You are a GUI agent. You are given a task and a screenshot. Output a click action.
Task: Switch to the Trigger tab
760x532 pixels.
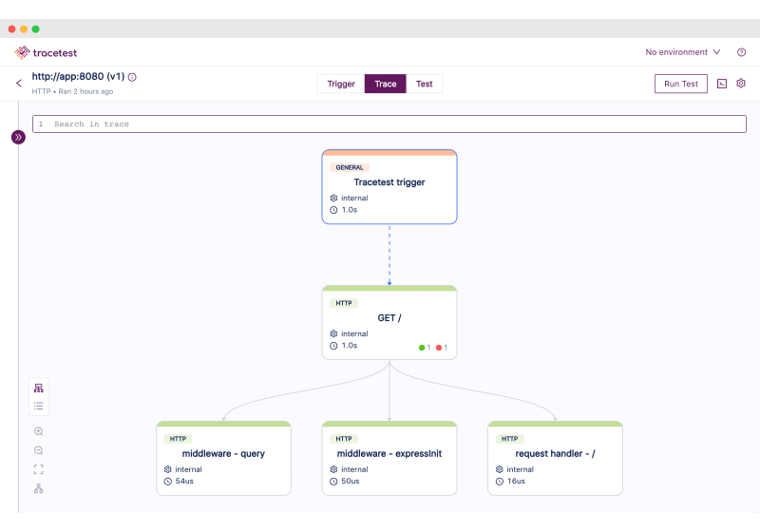[341, 84]
